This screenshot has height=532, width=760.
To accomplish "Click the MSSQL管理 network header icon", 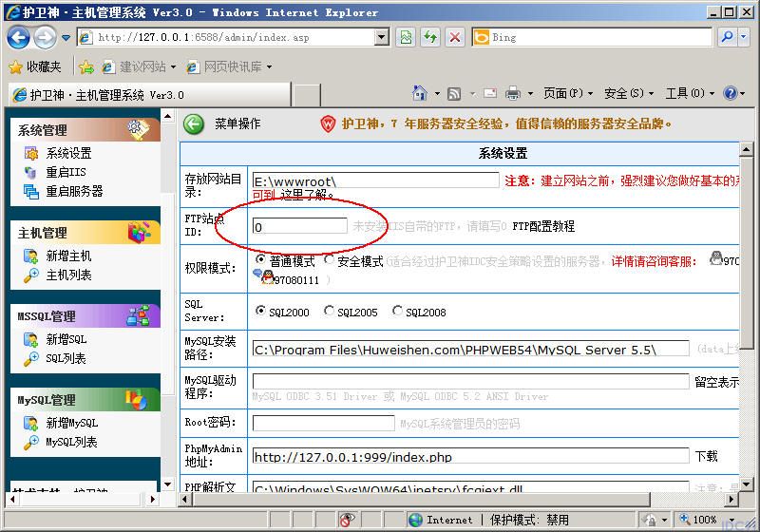I will click(138, 315).
